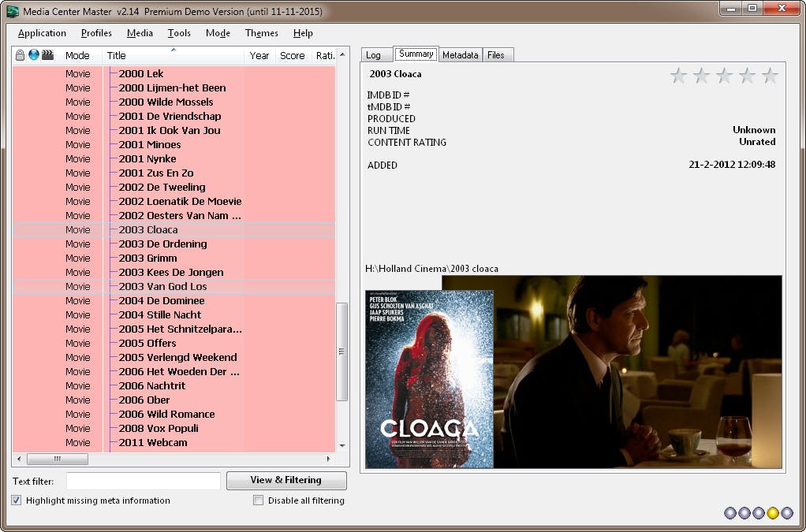
Task: Switch to the Summary tab
Action: pos(416,54)
